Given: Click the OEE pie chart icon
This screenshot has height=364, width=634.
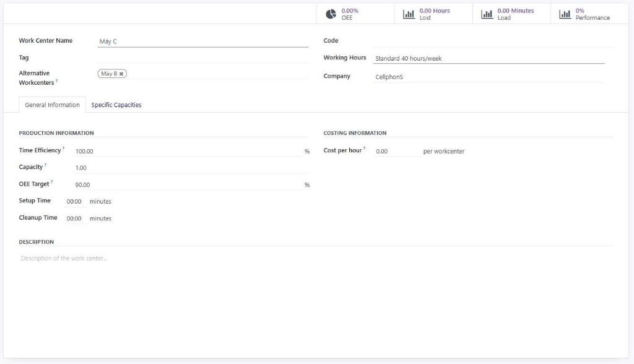Looking at the screenshot, I should coord(331,14).
